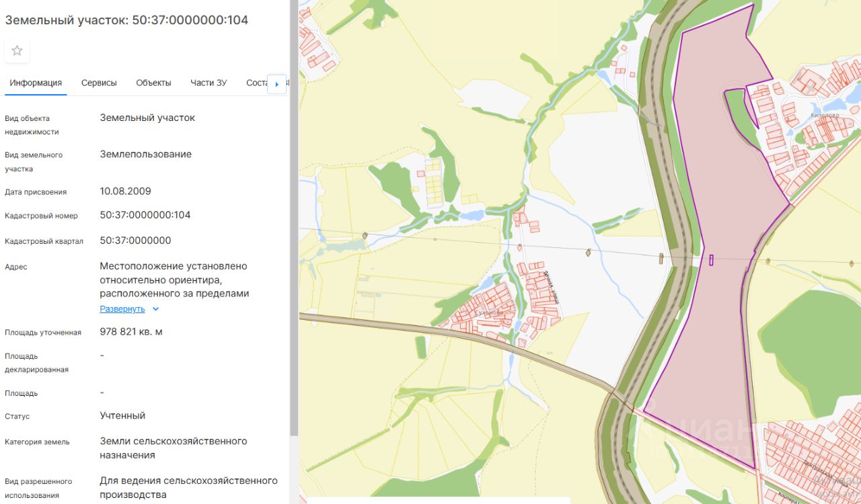The image size is (861, 504).
Task: Click the partially hidden tab after Части ЗУ
Action: (x=256, y=83)
